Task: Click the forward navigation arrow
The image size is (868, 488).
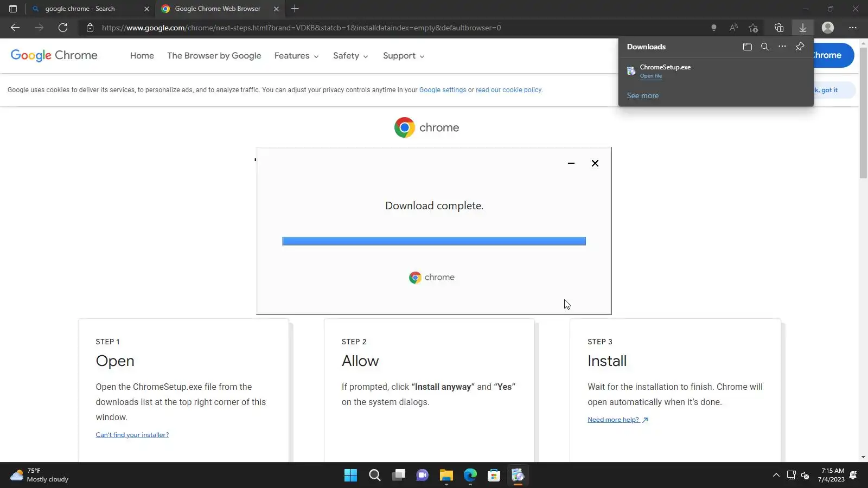Action: pyautogui.click(x=39, y=28)
